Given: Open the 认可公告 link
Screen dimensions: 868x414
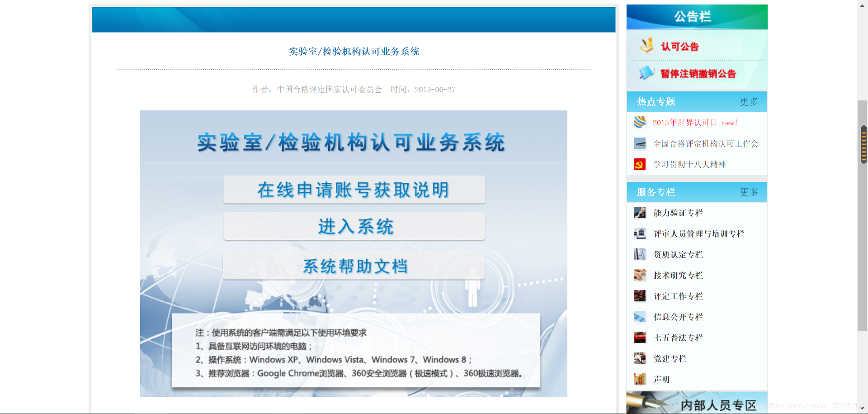Looking at the screenshot, I should [x=680, y=47].
